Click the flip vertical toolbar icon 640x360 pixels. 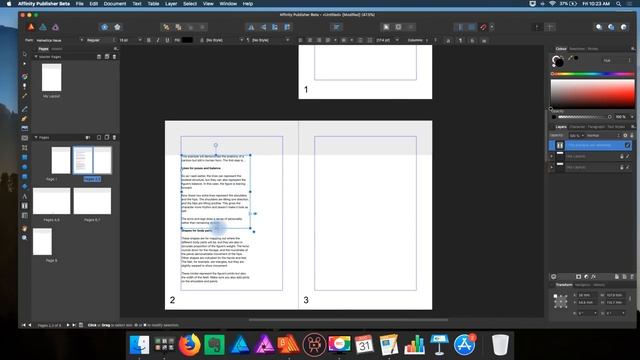tap(263, 27)
